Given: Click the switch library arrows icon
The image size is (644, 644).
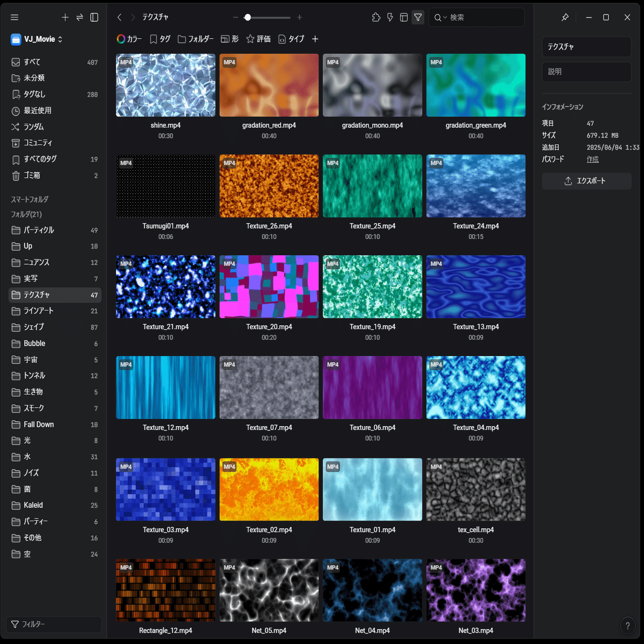Looking at the screenshot, I should (x=80, y=17).
